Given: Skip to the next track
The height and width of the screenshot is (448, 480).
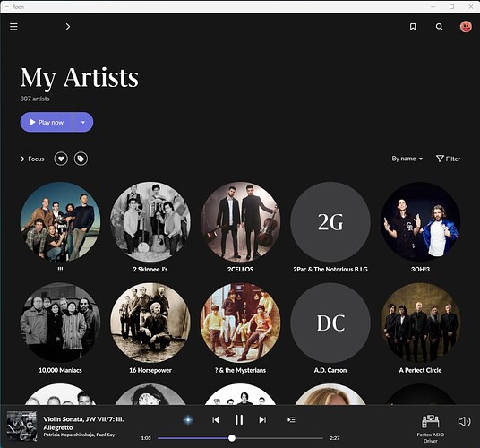Looking at the screenshot, I should 262,419.
